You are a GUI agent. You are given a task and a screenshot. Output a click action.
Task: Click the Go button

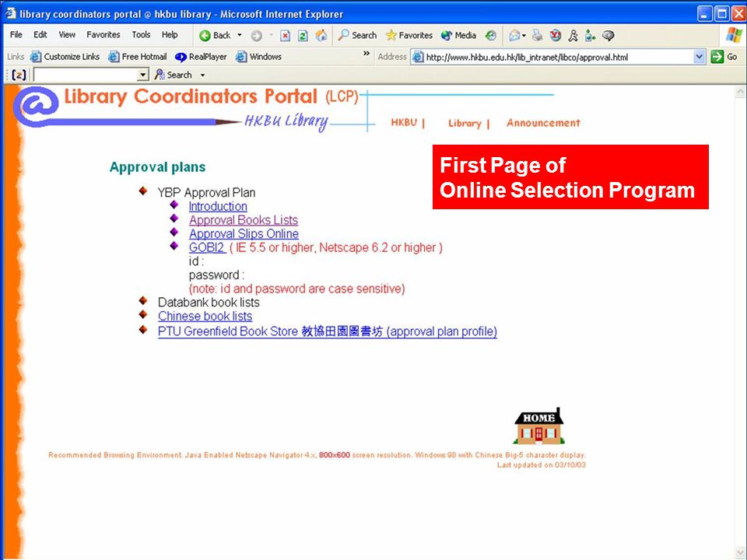pyautogui.click(x=724, y=57)
